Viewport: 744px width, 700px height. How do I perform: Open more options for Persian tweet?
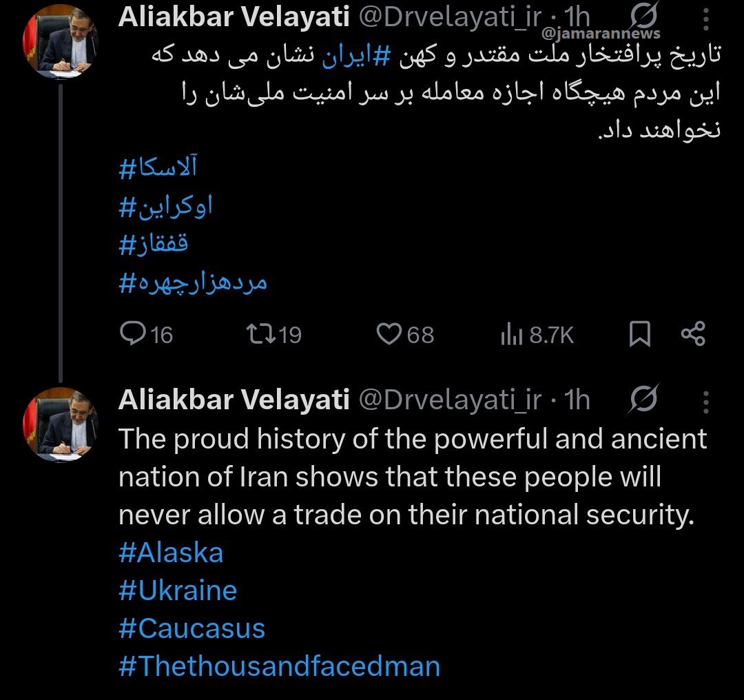tap(705, 19)
